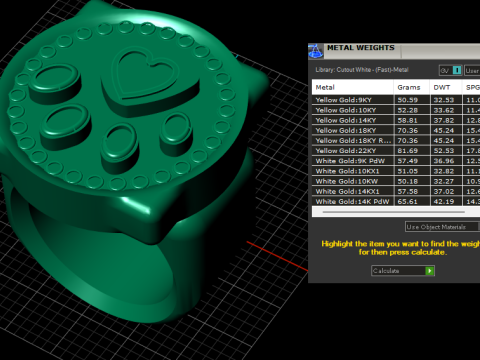The width and height of the screenshot is (480, 360).
Task: Click the SPG column header
Action: pyautogui.click(x=472, y=87)
